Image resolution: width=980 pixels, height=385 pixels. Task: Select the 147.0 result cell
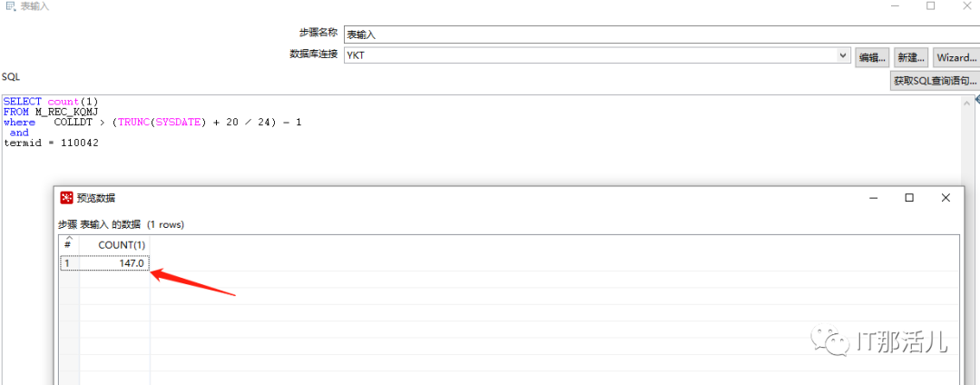(114, 263)
